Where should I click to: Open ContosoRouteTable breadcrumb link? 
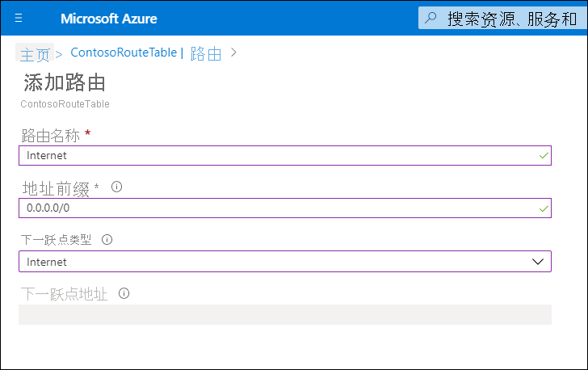coord(124,53)
